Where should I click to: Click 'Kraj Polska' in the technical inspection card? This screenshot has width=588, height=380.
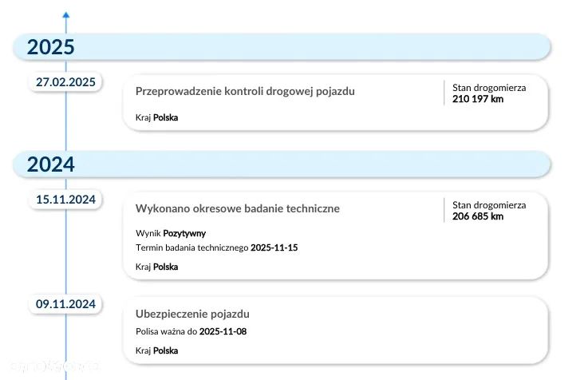pyautogui.click(x=156, y=267)
